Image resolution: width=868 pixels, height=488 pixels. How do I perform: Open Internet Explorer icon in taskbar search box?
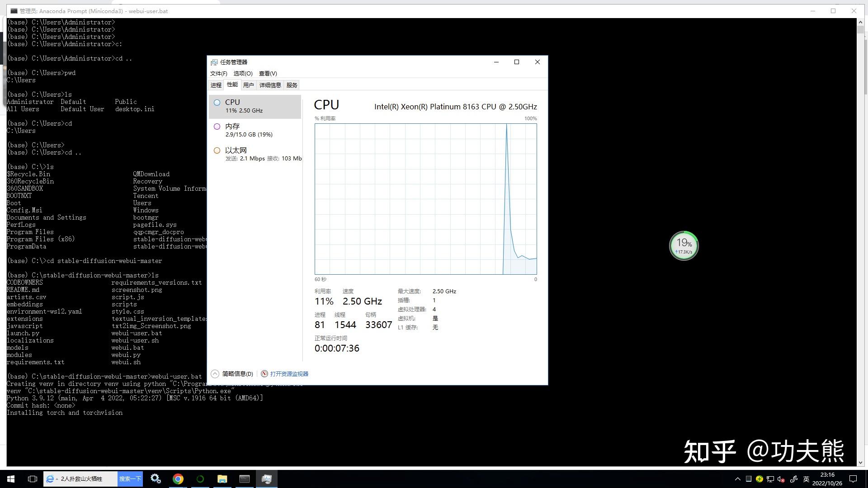(x=51, y=479)
